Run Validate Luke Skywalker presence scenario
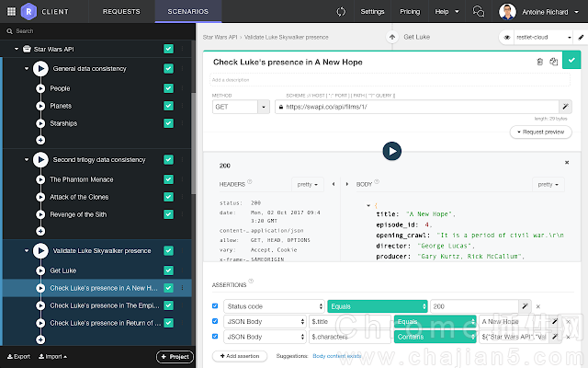The height and width of the screenshot is (368, 588). pyautogui.click(x=40, y=251)
